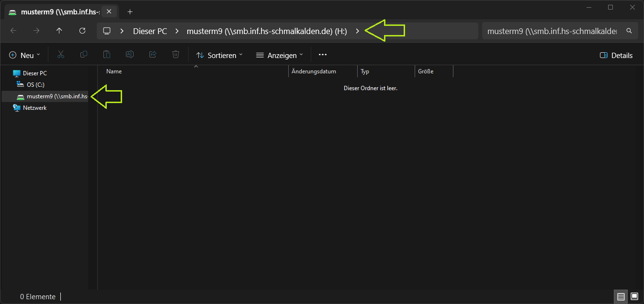Image resolution: width=644 pixels, height=304 pixels.
Task: Open the Neu dropdown menu
Action: [25, 55]
